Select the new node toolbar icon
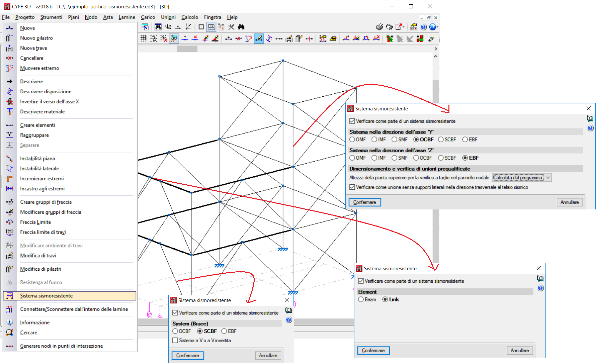The width and height of the screenshot is (597, 364). pos(185,38)
